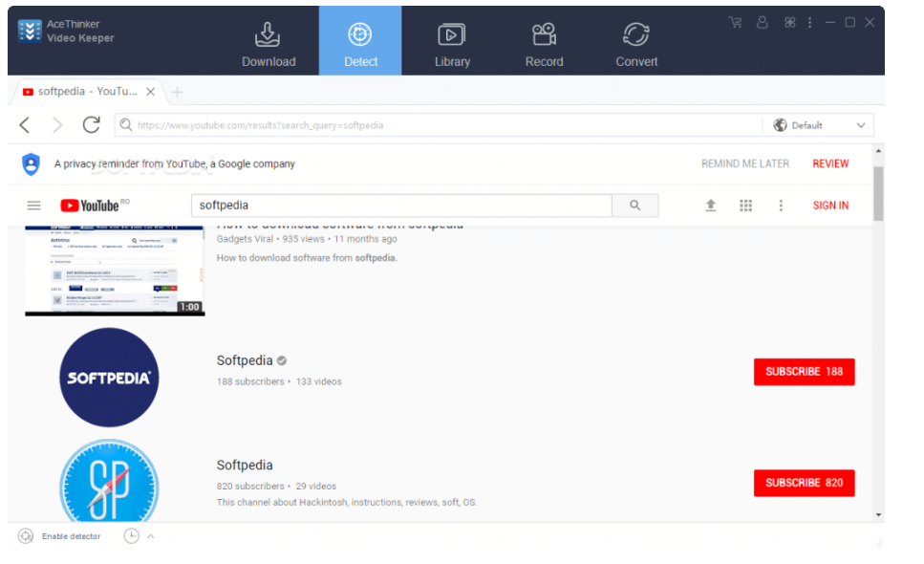Close the softpedia YouTube browser tab
924x564 pixels.
(x=150, y=92)
